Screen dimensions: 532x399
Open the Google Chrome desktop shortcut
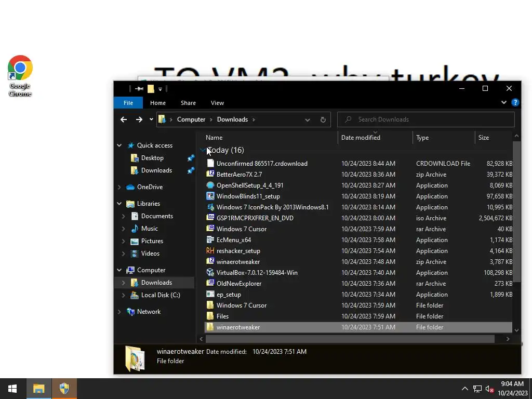pyautogui.click(x=20, y=76)
